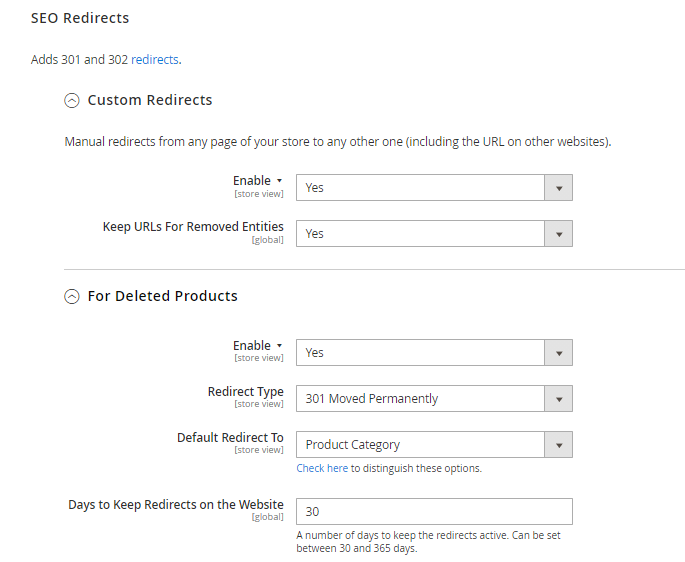Click the "Check here" link
685x562 pixels.
(x=322, y=468)
